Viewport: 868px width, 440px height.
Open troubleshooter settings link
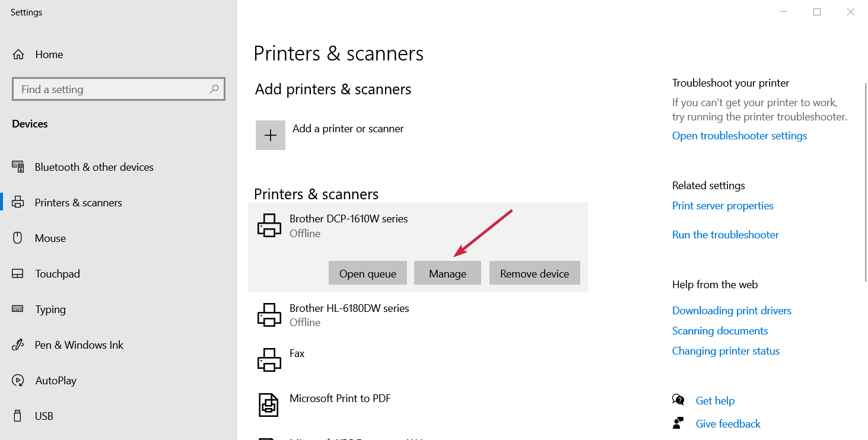[x=739, y=136]
